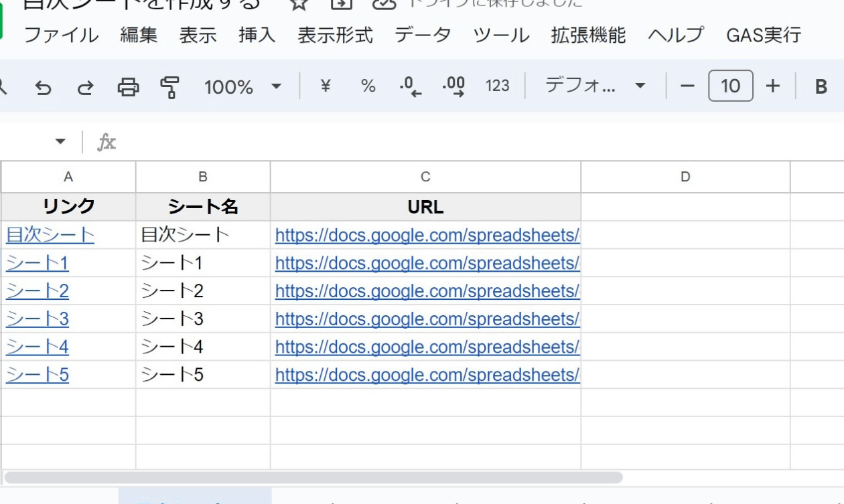Open the 拡張機能 menu
The height and width of the screenshot is (504, 844).
coord(588,35)
